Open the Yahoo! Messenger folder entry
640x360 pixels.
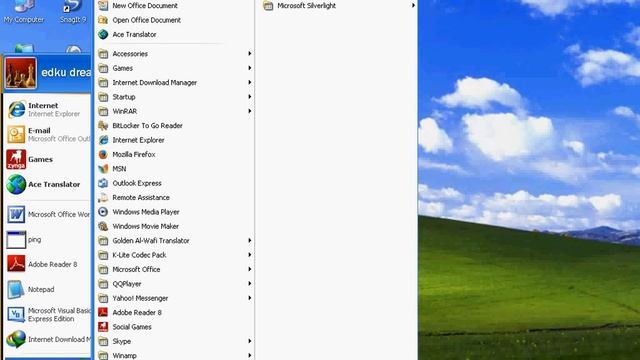175,298
